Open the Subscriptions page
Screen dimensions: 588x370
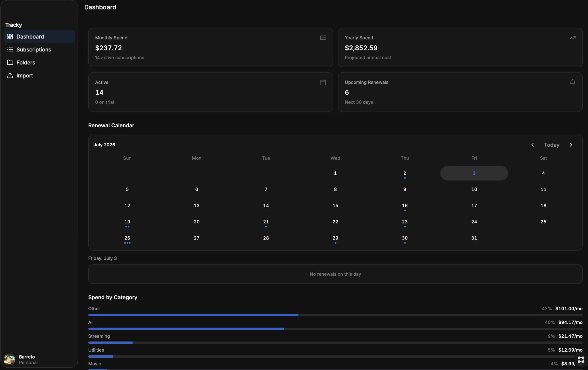point(39,49)
